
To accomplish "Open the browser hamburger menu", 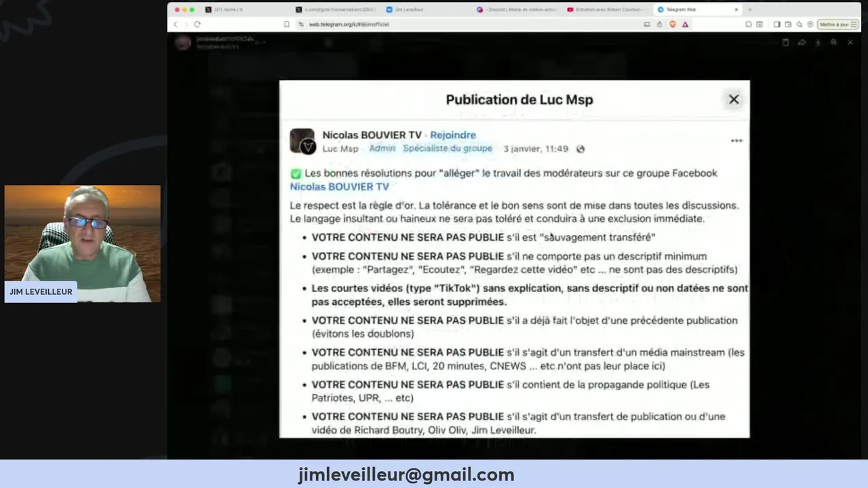I will tap(854, 24).
